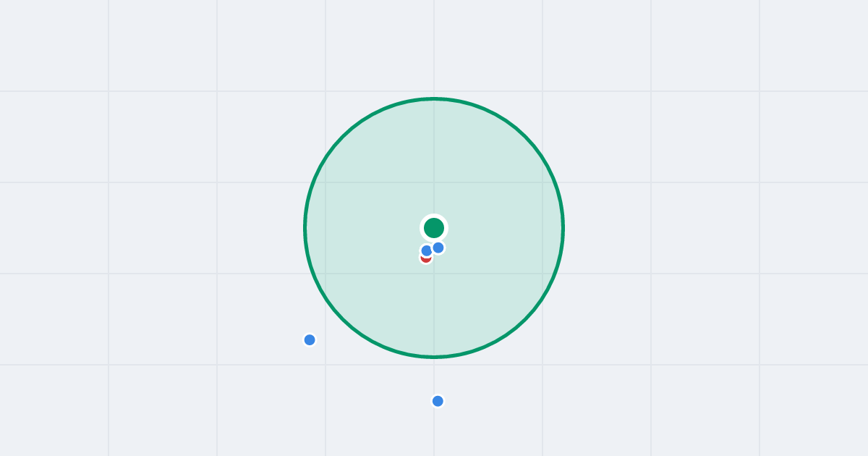Image resolution: width=868 pixels, height=456 pixels.
Task: Click the lone blue marker directly below the circle
Action: tap(438, 401)
